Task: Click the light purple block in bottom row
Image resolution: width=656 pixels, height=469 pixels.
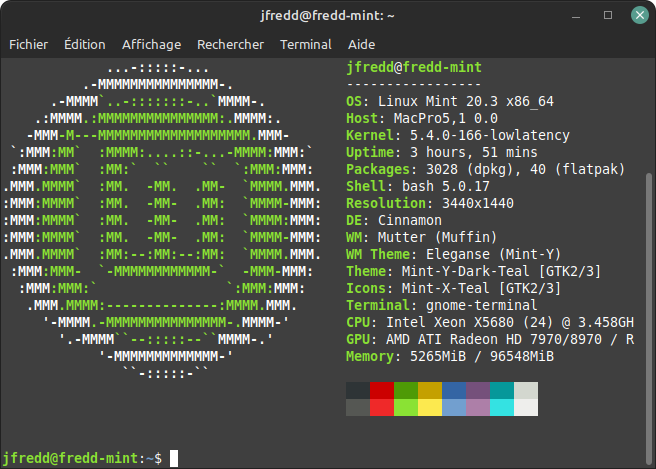Action: point(478,407)
